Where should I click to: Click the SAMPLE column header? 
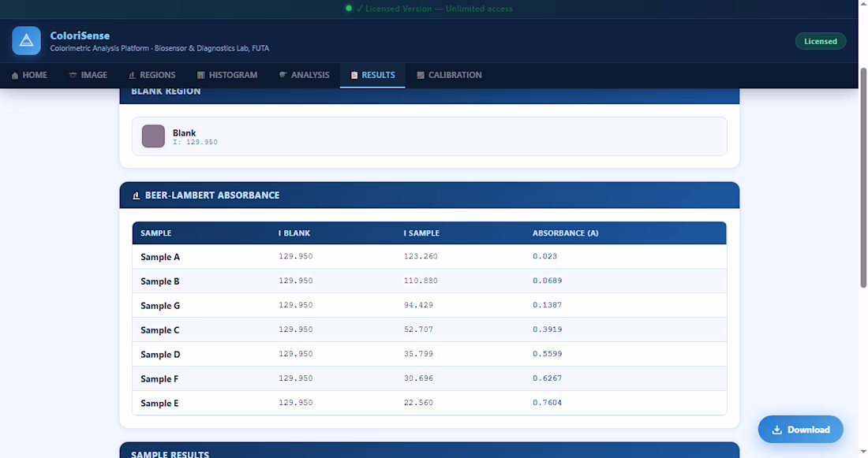click(156, 233)
